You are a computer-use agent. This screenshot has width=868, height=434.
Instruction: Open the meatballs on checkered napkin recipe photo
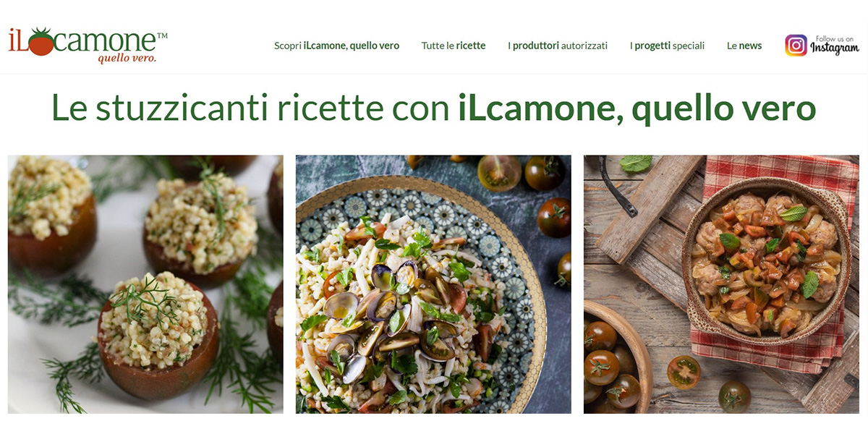pyautogui.click(x=721, y=284)
